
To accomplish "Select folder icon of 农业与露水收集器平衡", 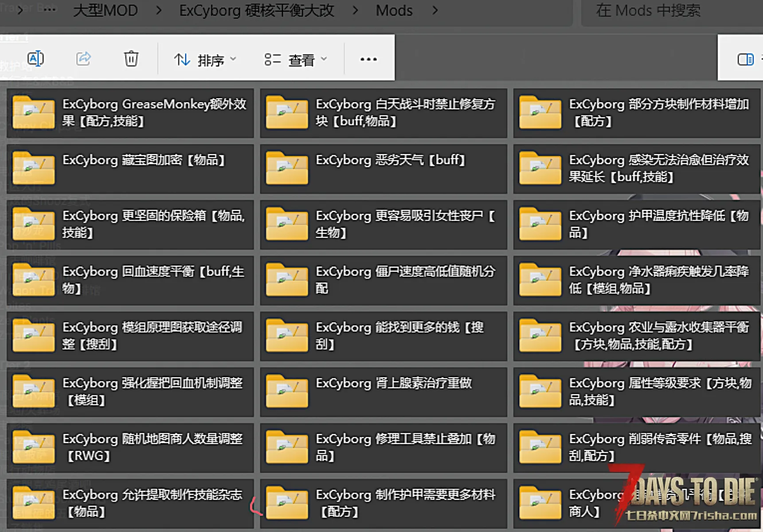I will click(x=540, y=335).
